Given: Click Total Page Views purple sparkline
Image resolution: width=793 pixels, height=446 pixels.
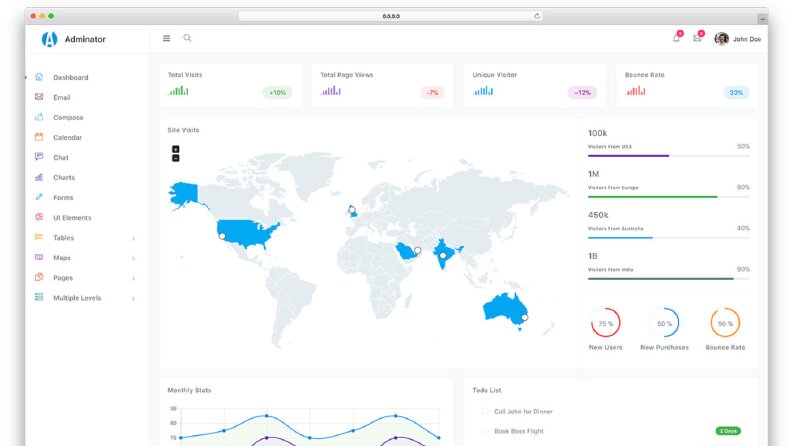Looking at the screenshot, I should coord(331,91).
